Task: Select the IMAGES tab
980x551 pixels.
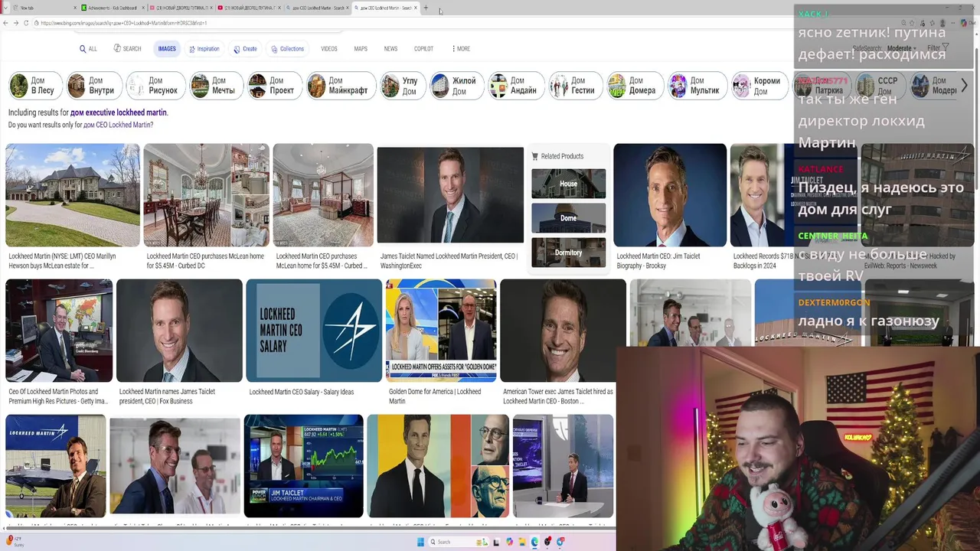Action: point(167,49)
